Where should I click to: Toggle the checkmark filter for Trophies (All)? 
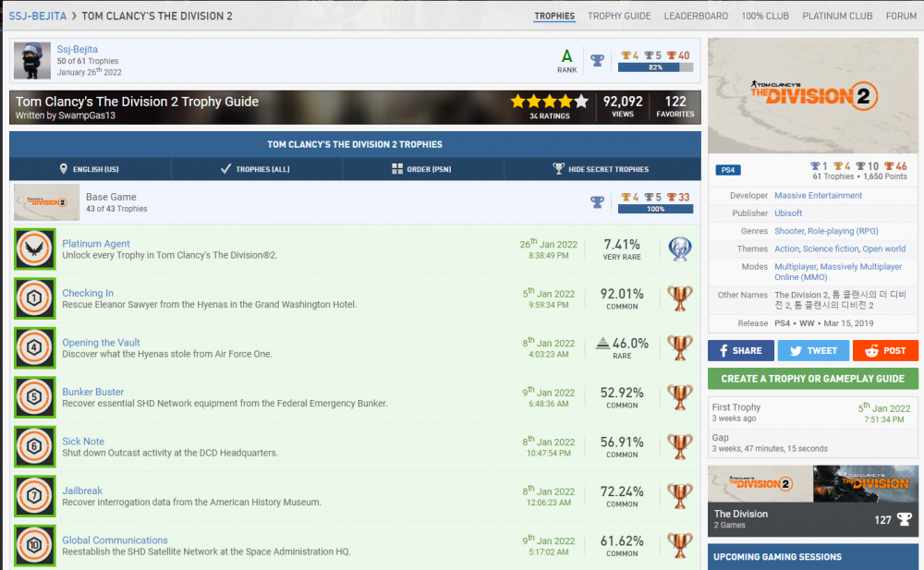(x=225, y=168)
